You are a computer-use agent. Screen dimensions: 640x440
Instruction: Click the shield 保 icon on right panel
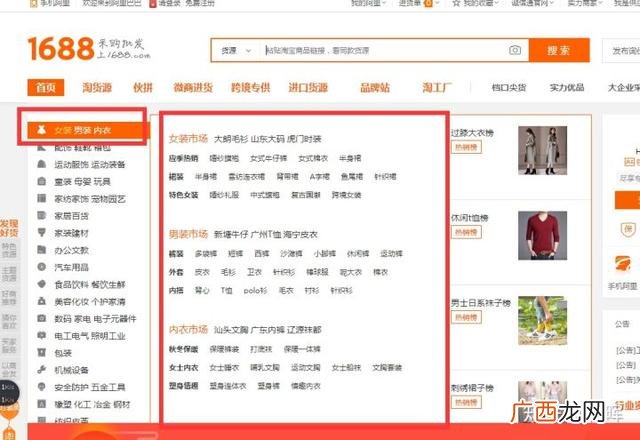tap(627, 229)
